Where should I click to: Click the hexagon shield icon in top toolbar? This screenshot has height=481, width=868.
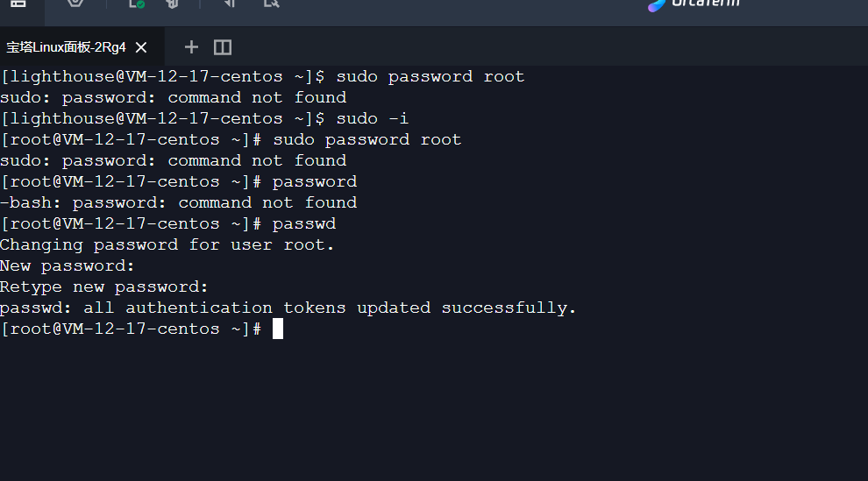76,4
